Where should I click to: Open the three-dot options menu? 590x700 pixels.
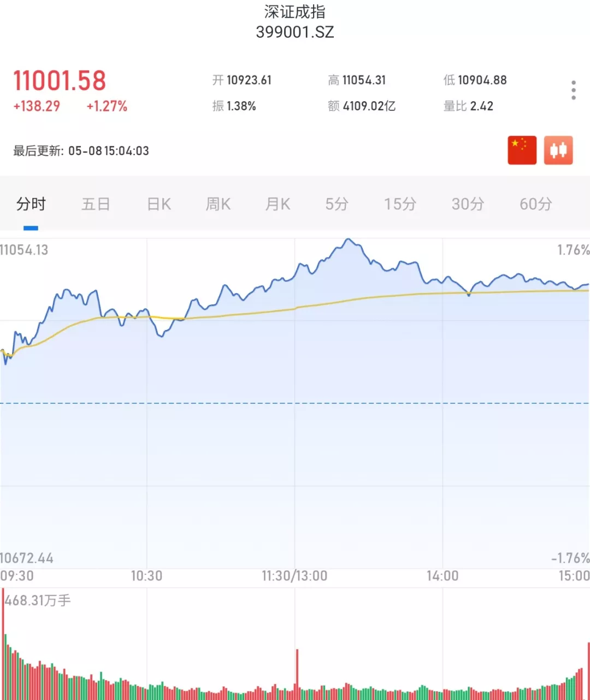tap(573, 89)
